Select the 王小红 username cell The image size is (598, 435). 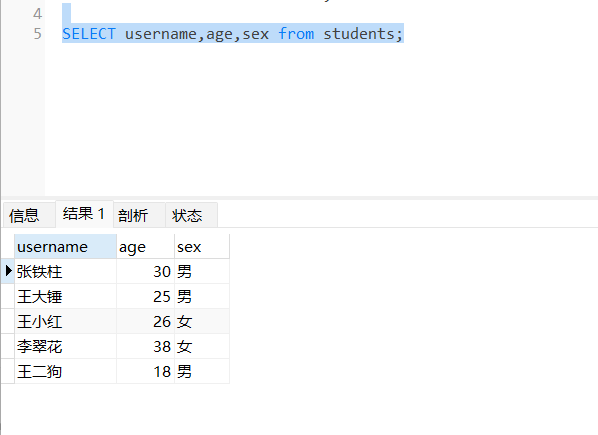click(x=65, y=321)
